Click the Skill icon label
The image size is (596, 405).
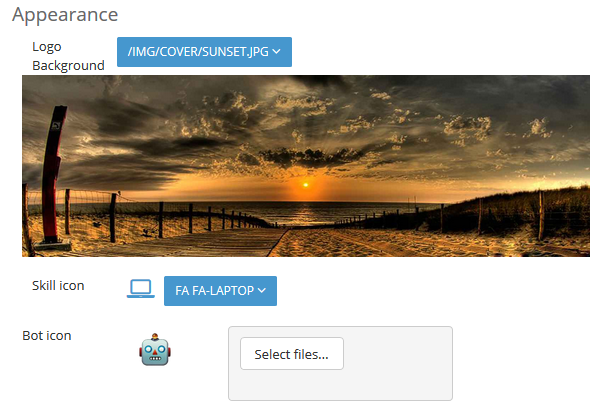(58, 285)
